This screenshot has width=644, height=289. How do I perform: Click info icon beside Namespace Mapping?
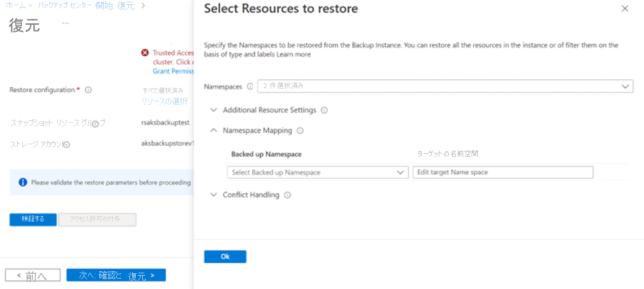(300, 131)
